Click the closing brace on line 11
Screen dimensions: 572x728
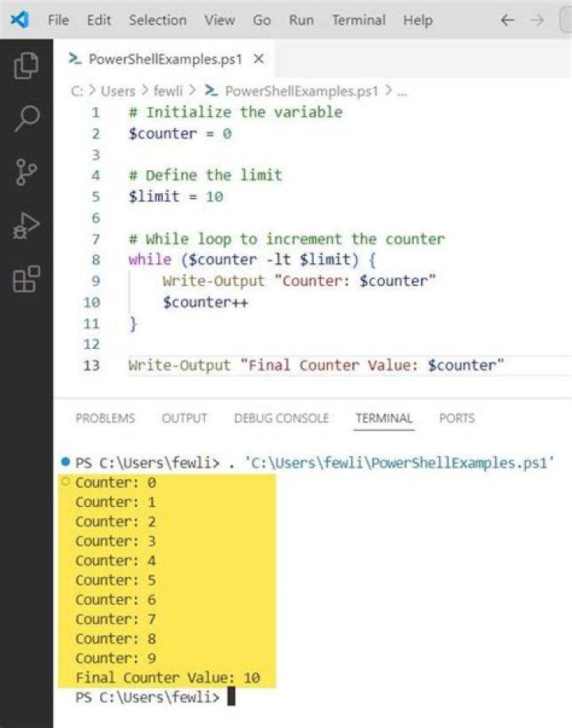coord(133,323)
